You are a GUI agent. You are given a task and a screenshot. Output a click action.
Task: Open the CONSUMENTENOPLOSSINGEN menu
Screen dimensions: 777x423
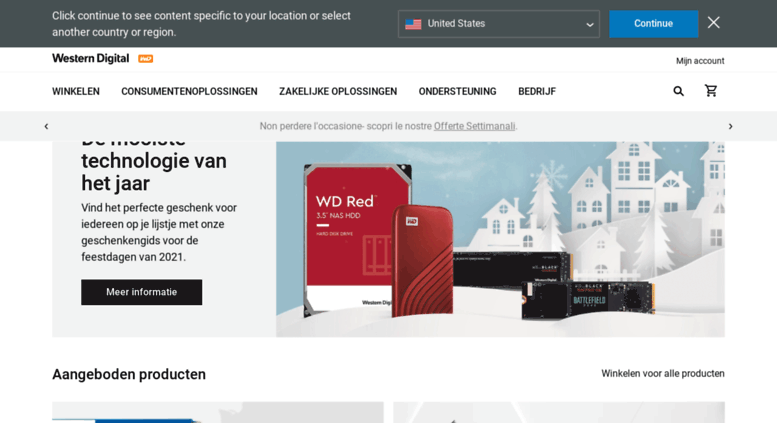pos(189,92)
